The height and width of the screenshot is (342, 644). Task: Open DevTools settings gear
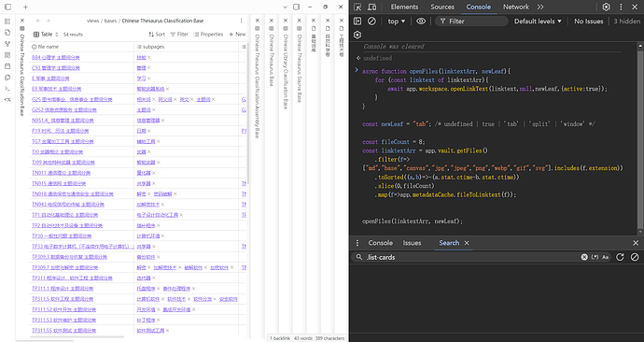[x=607, y=7]
